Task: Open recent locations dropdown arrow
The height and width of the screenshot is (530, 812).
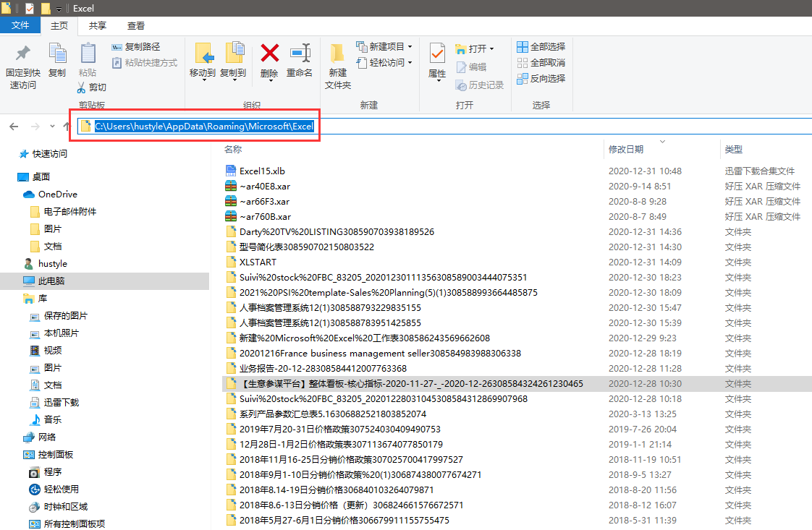Action: pos(52,127)
